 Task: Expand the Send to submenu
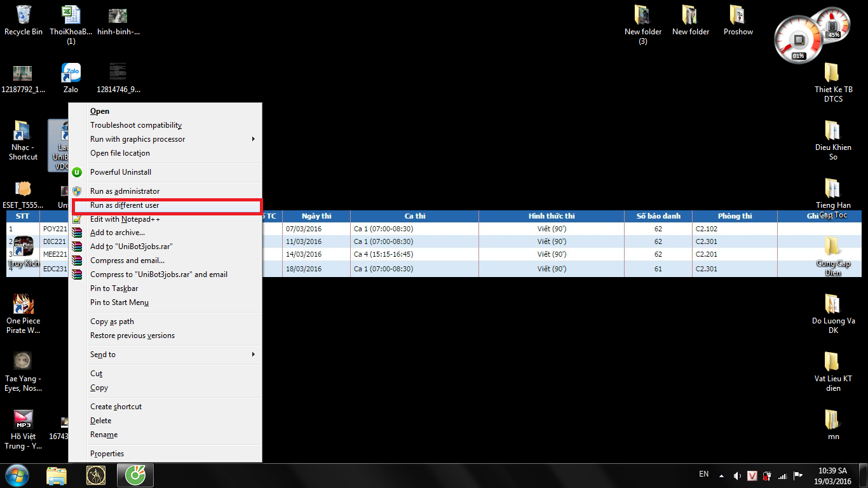[165, 355]
